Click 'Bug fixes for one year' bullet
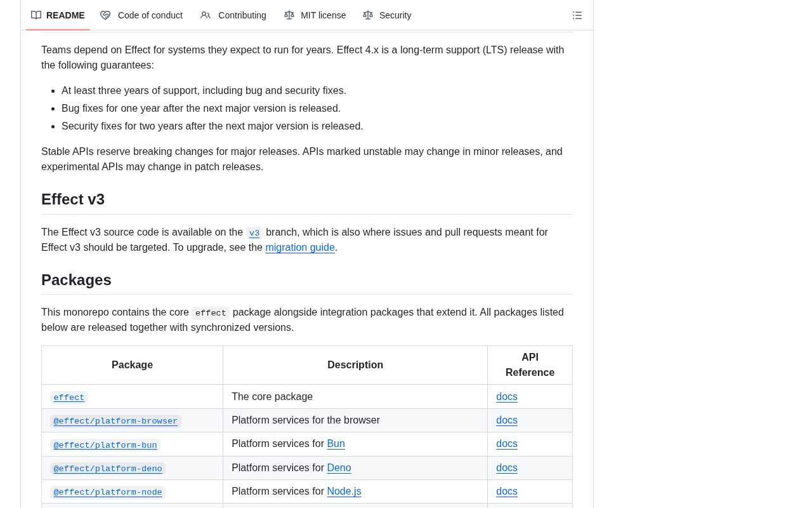This screenshot has height=508, width=812. point(201,109)
